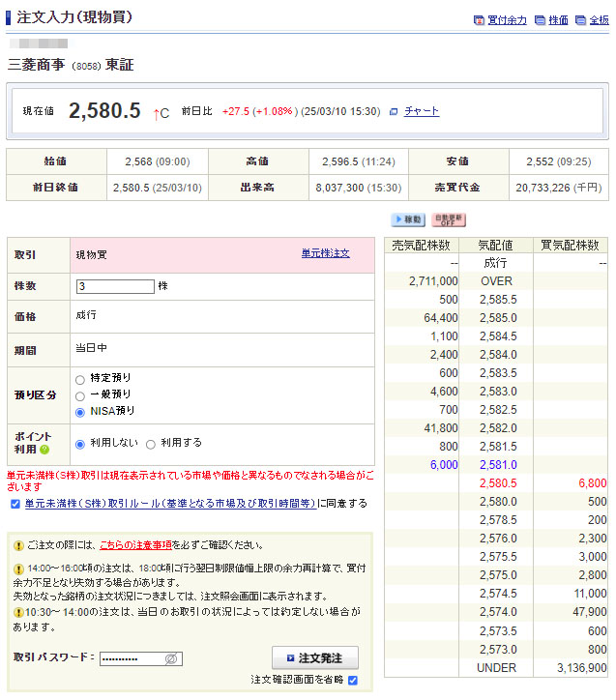The height and width of the screenshot is (700, 616).
Task: Click the 買付余力 calculator icon
Action: (x=479, y=20)
